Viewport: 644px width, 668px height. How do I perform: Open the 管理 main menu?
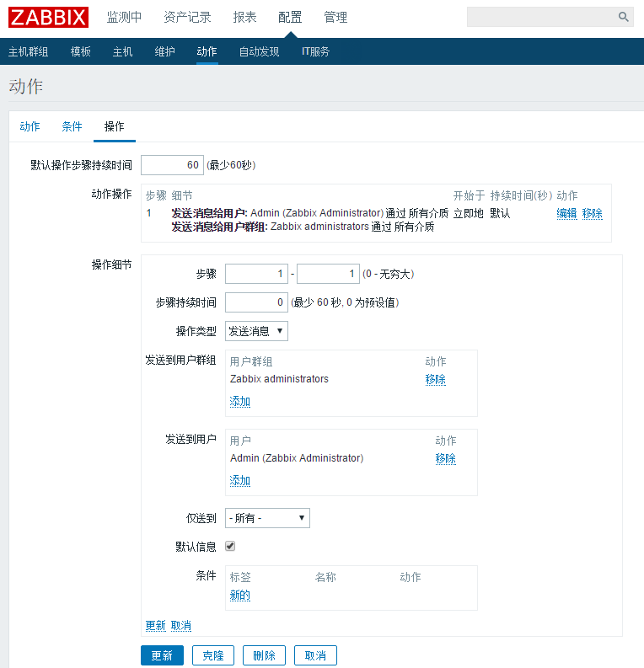point(335,17)
